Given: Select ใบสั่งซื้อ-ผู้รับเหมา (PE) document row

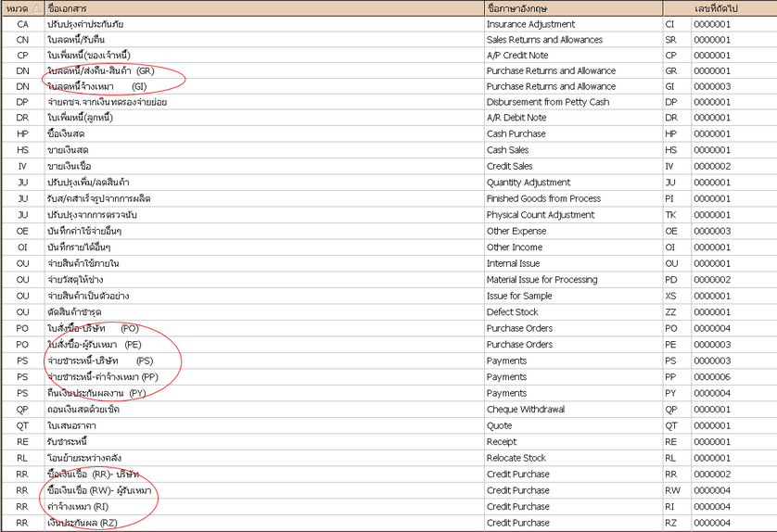Looking at the screenshot, I should 93,344.
